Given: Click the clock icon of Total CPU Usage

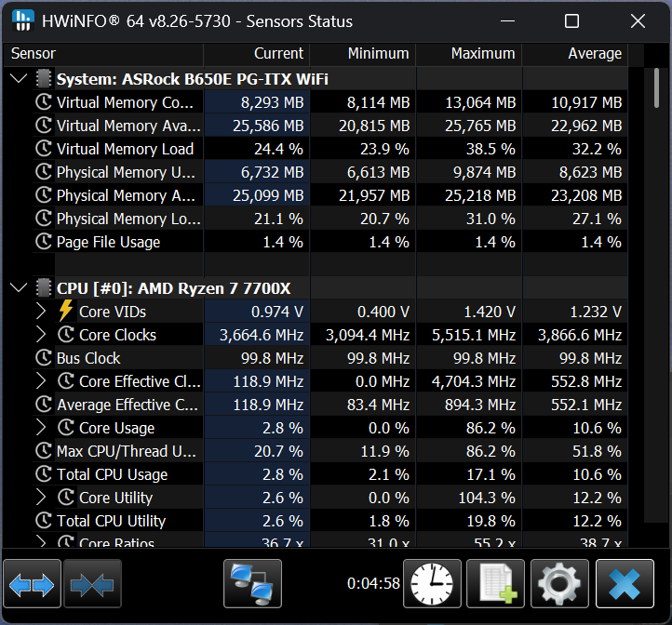Looking at the screenshot, I should click(x=44, y=473).
